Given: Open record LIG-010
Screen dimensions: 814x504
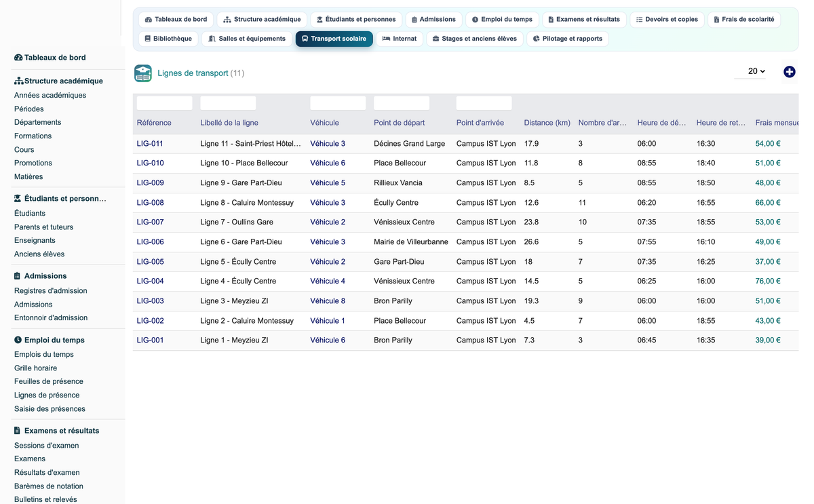Looking at the screenshot, I should [x=150, y=163].
